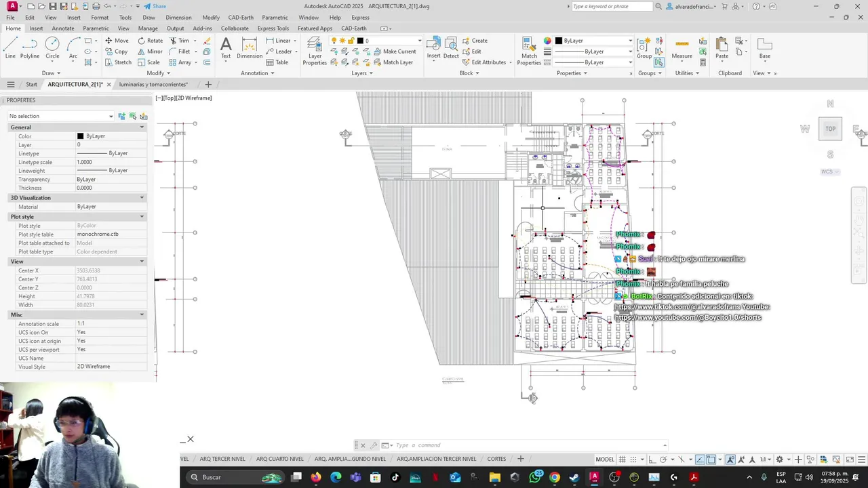Toggle MODEL space button

pos(605,460)
